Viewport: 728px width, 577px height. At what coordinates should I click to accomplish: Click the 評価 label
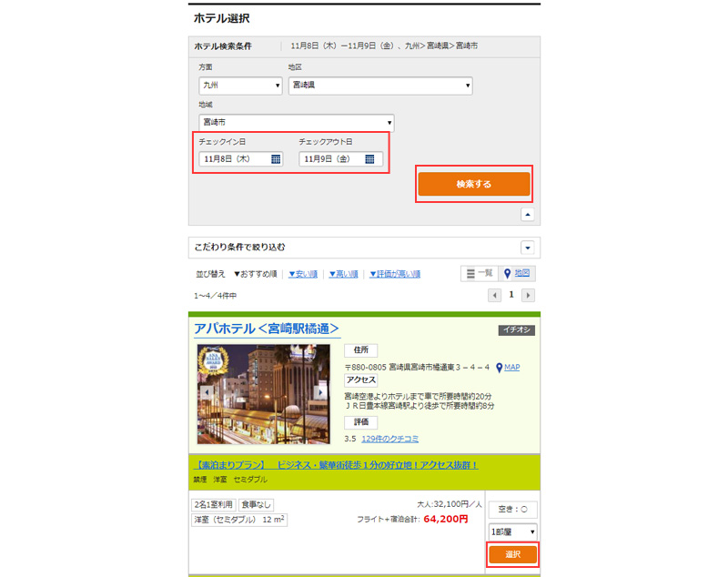(x=360, y=422)
